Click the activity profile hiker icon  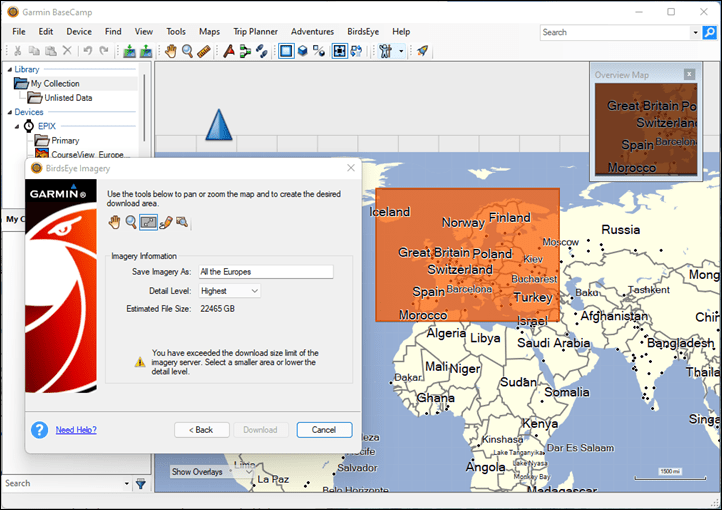[x=385, y=51]
